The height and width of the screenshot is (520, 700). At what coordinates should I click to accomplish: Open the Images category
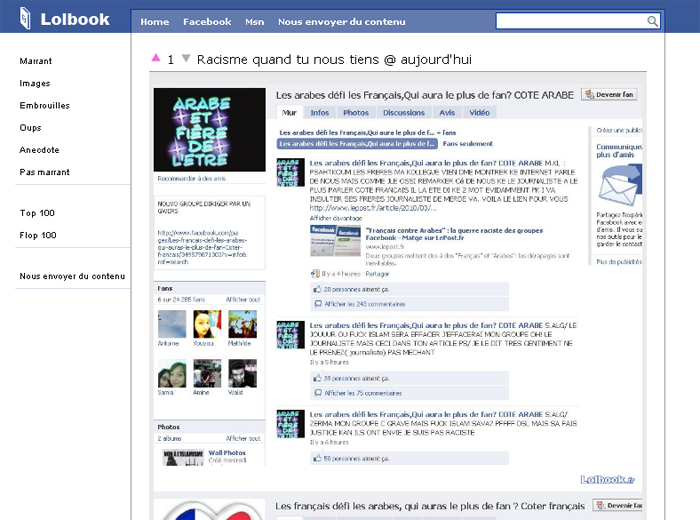point(35,83)
